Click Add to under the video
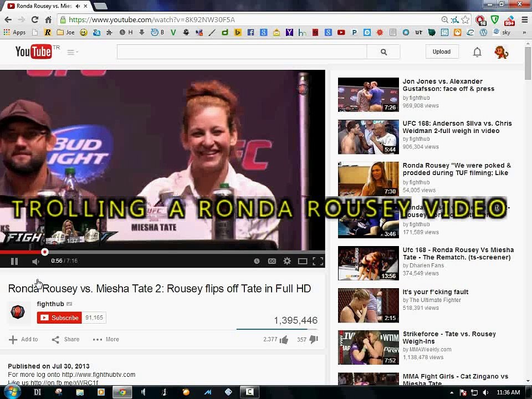 [23, 339]
